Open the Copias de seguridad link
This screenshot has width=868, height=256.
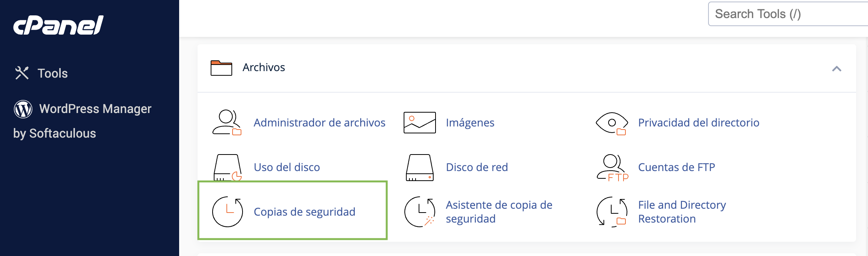click(304, 212)
